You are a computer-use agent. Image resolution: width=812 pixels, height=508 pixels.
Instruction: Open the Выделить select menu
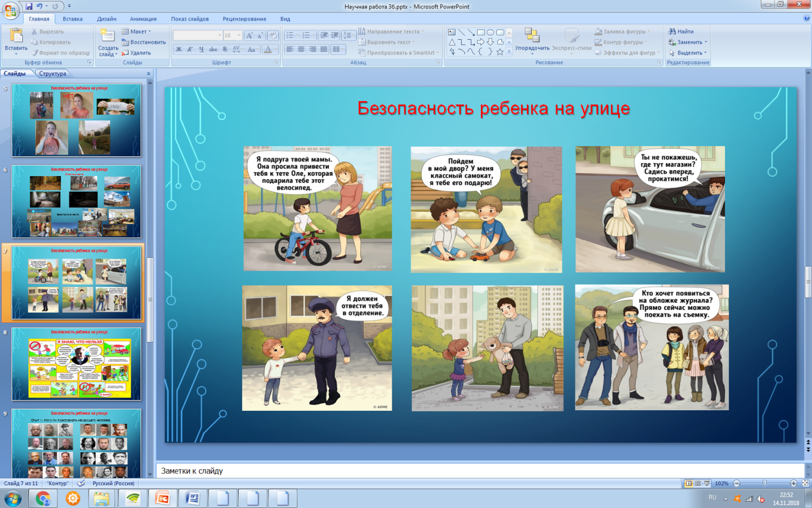point(688,53)
